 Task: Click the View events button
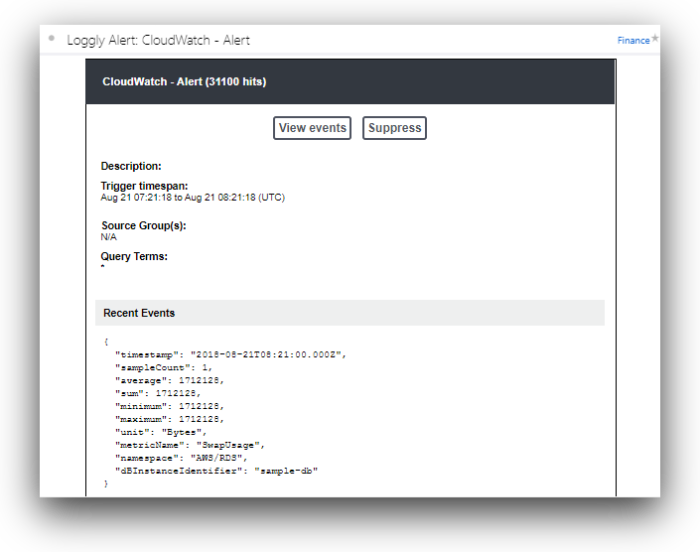coord(312,128)
